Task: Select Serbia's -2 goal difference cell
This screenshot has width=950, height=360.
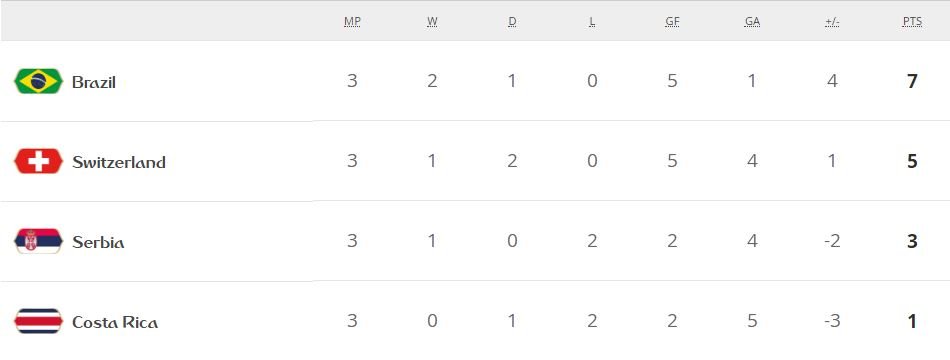Action: pos(832,241)
